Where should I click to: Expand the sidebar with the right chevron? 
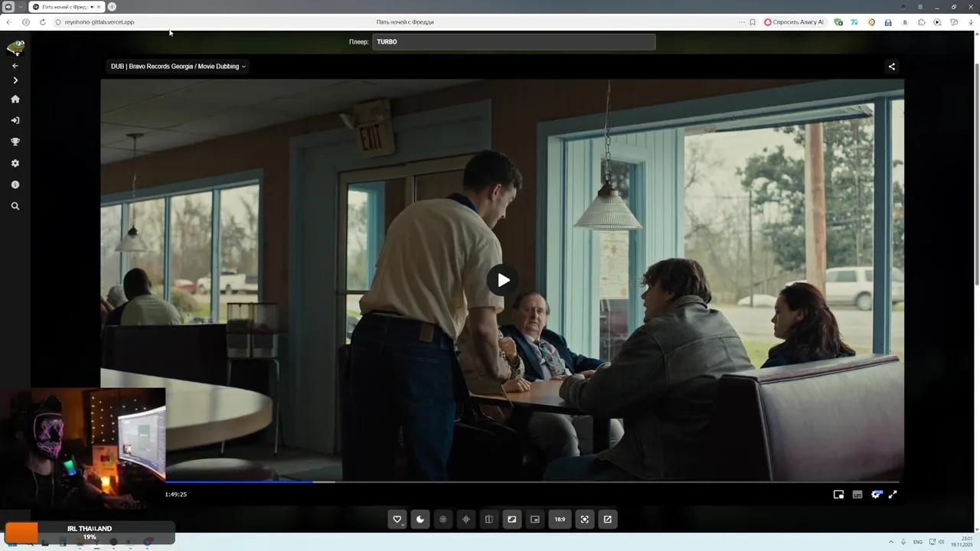pos(15,80)
